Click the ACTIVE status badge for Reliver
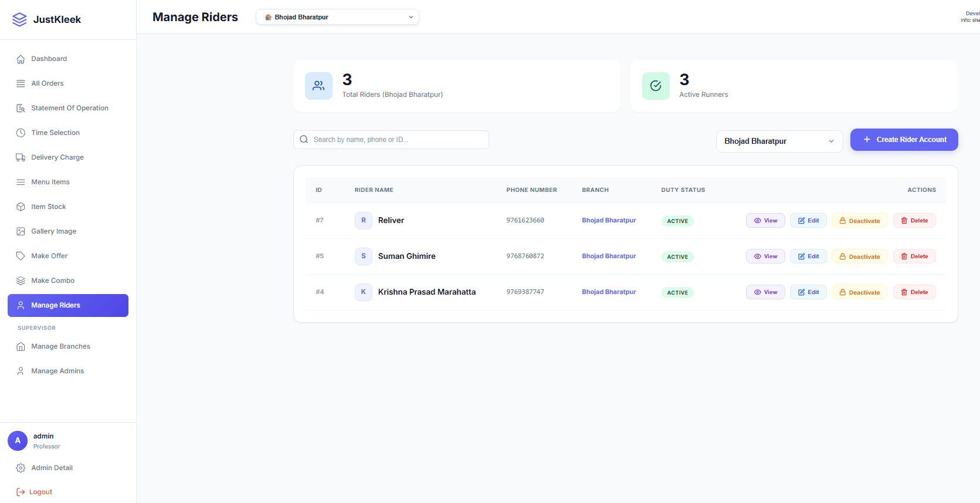 pyautogui.click(x=677, y=221)
